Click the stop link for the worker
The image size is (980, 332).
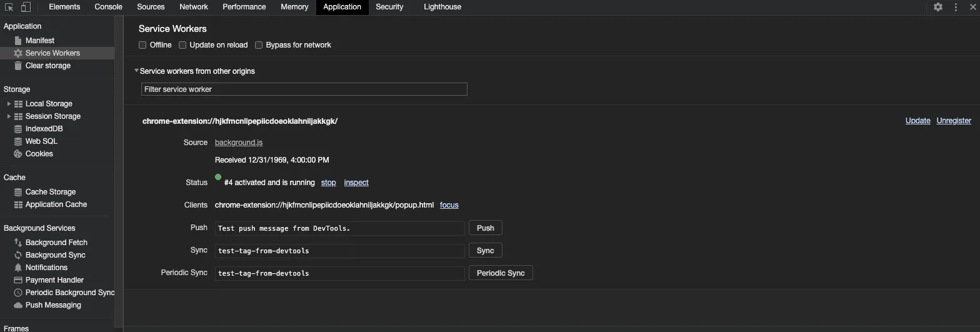328,183
